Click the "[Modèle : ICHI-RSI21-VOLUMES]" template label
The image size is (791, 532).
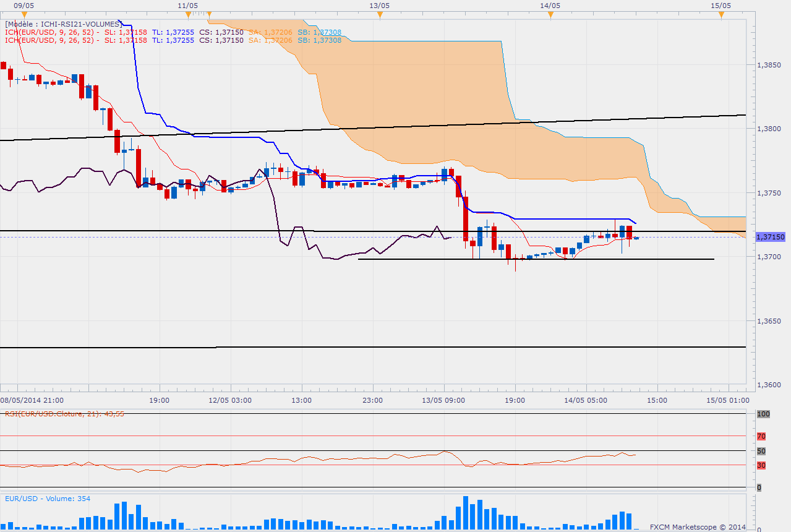pyautogui.click(x=62, y=24)
